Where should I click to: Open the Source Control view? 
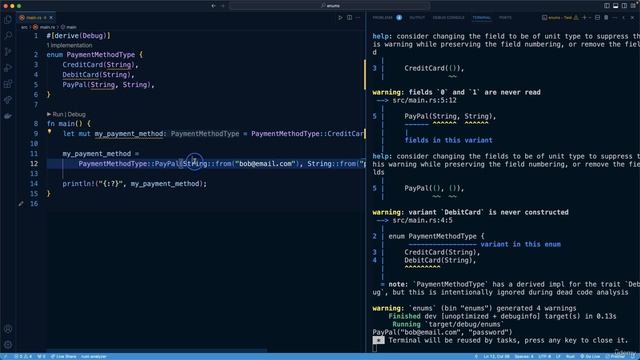click(8, 52)
